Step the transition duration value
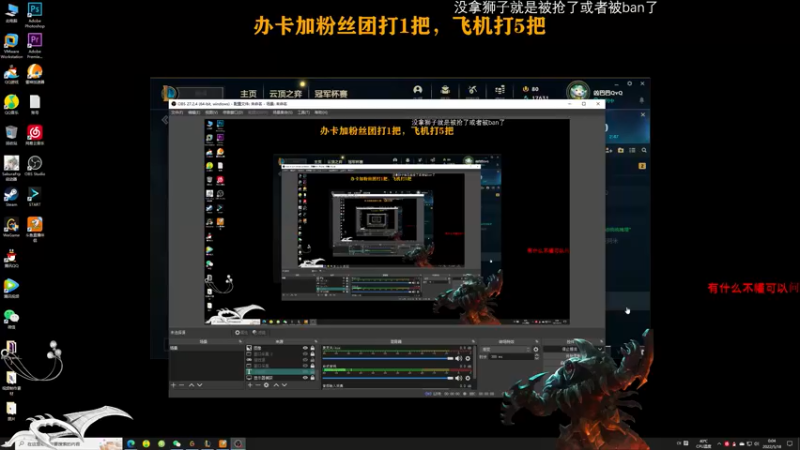 (x=537, y=357)
